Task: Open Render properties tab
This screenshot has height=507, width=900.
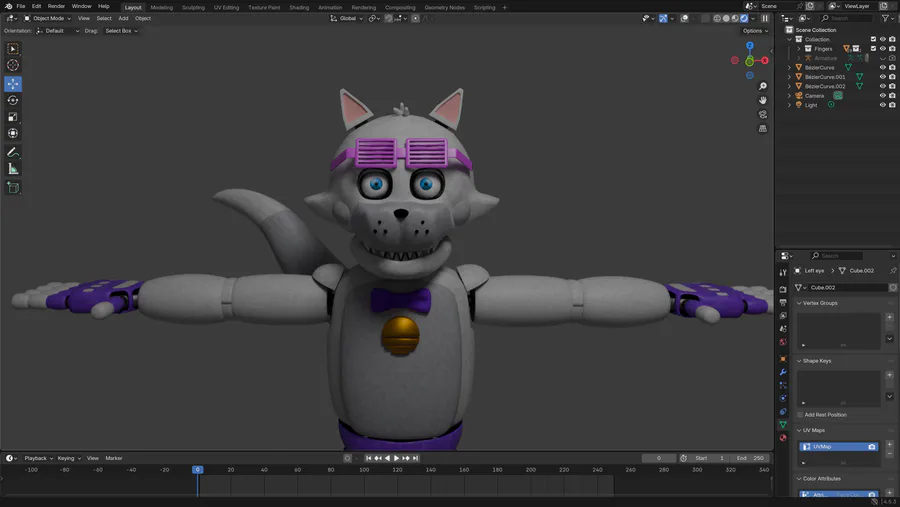Action: pos(783,289)
